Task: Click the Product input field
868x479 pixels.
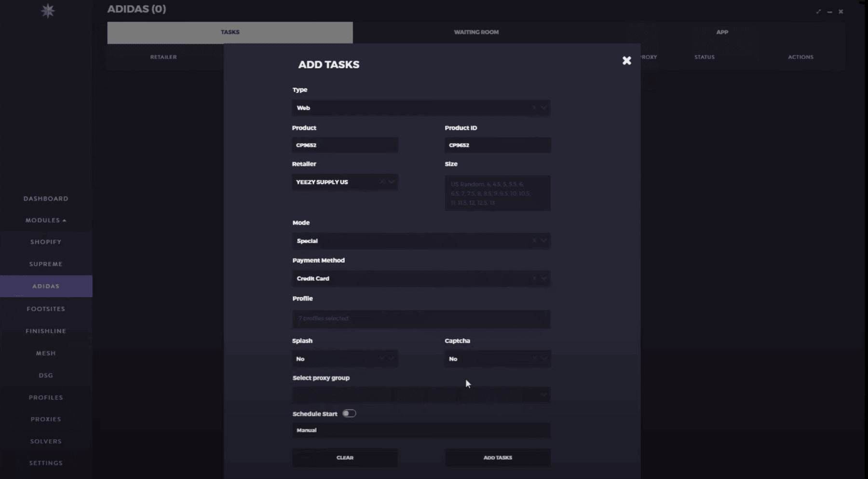Action: click(x=345, y=145)
